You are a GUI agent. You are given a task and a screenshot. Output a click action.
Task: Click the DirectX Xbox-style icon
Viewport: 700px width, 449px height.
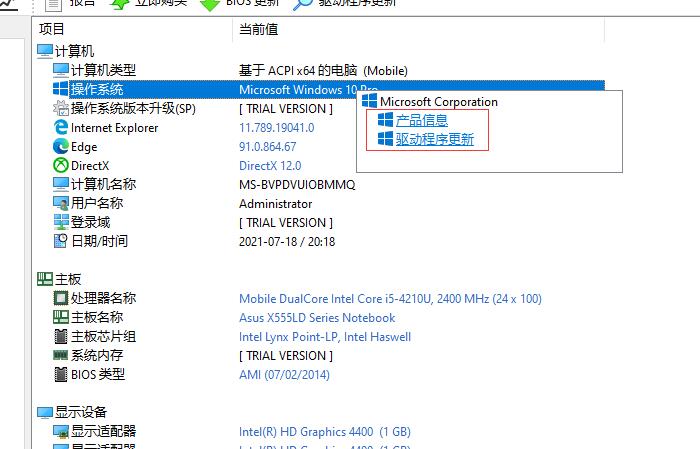click(x=61, y=165)
